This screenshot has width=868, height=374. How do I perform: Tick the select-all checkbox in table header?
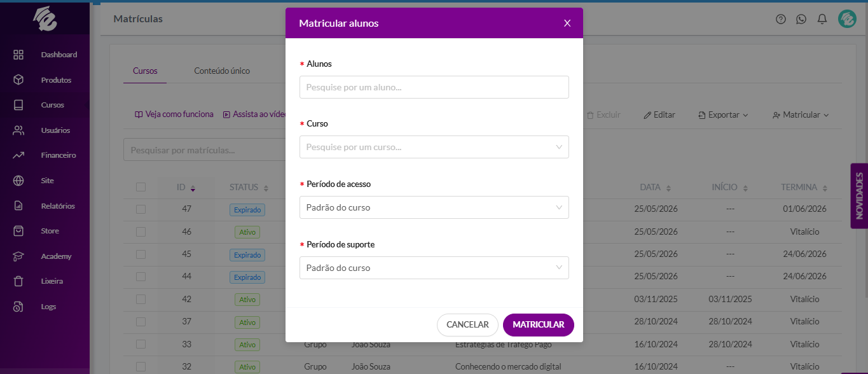pyautogui.click(x=141, y=187)
